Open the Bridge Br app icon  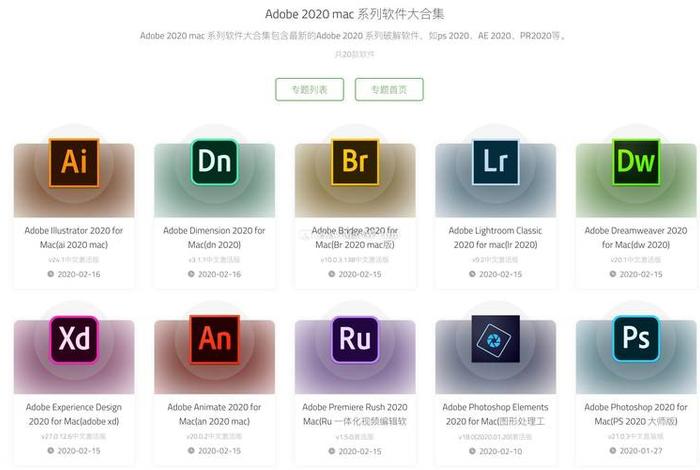[355, 162]
